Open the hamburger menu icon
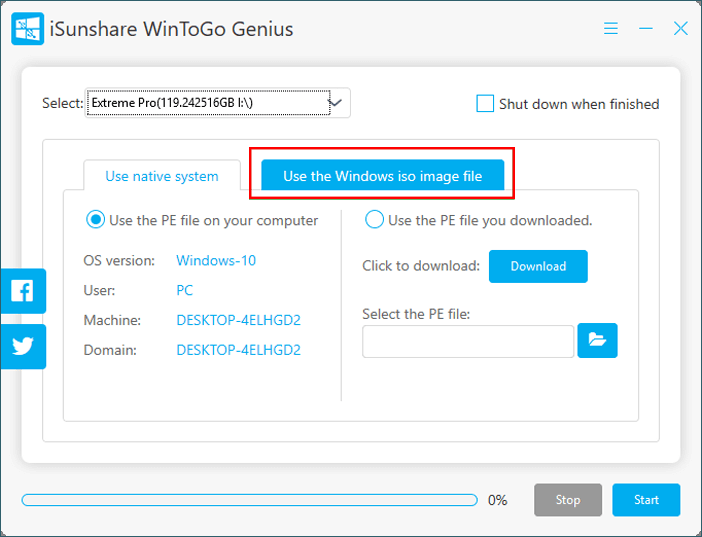Image resolution: width=702 pixels, height=537 pixels. coord(611,29)
